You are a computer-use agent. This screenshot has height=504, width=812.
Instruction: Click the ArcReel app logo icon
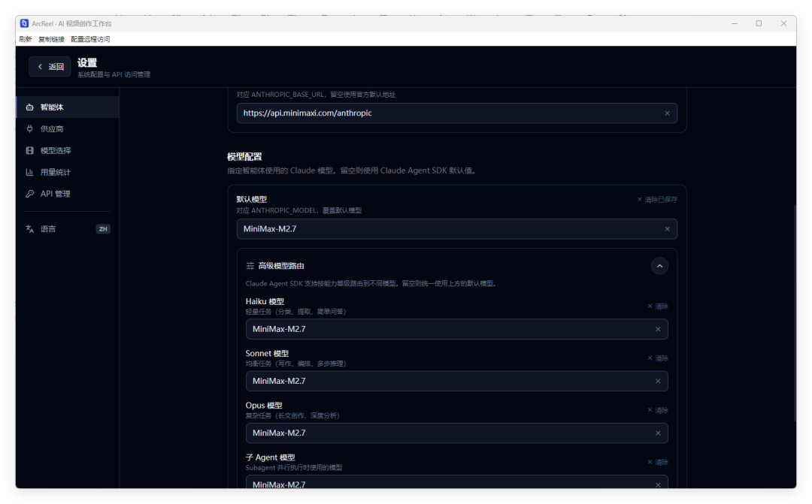(x=24, y=23)
